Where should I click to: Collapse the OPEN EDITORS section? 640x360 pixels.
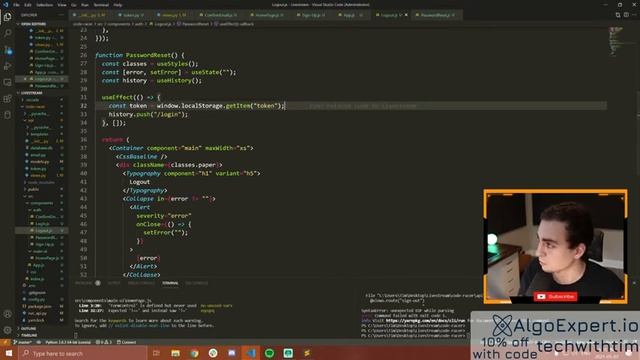click(33, 24)
